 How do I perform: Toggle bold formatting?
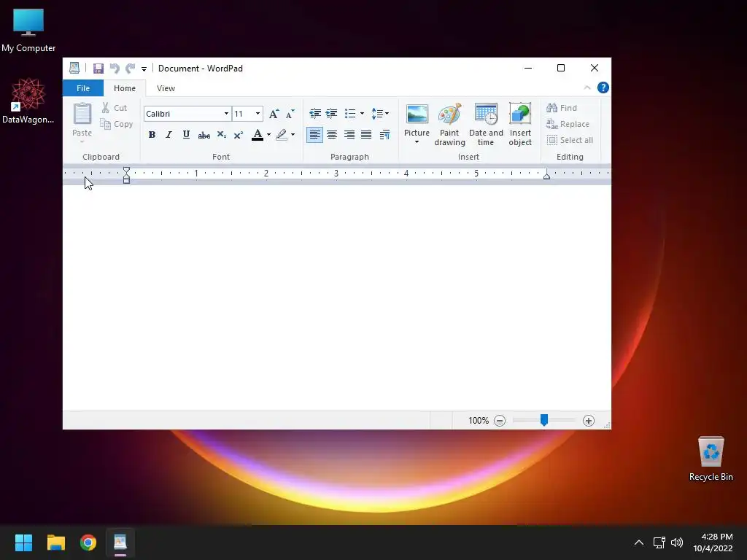click(x=152, y=135)
